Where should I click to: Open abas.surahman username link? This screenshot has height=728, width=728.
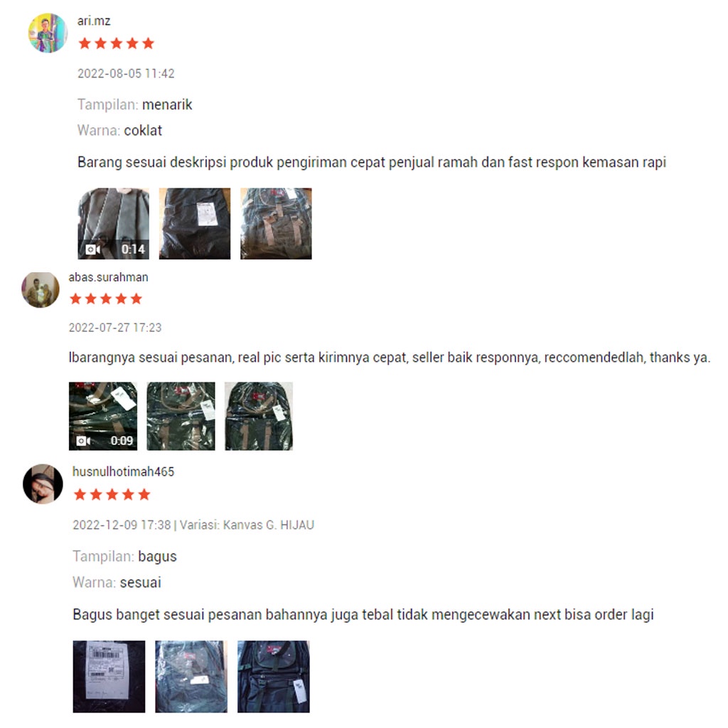(108, 277)
